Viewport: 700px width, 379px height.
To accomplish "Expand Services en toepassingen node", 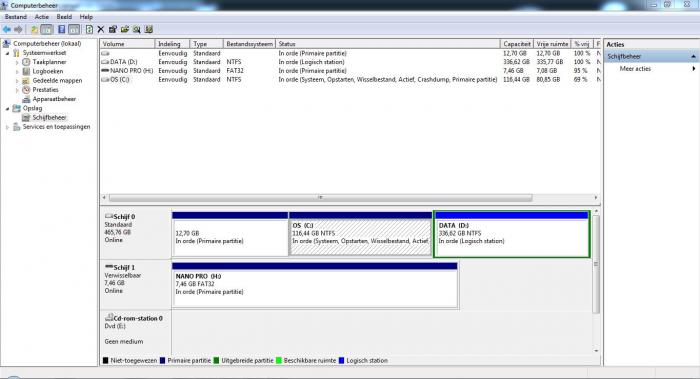I will coord(7,127).
